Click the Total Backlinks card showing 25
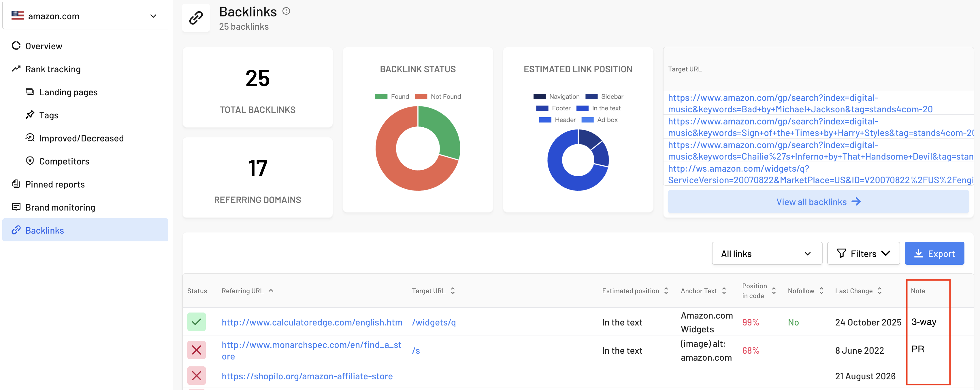980x390 pixels. 258,87
